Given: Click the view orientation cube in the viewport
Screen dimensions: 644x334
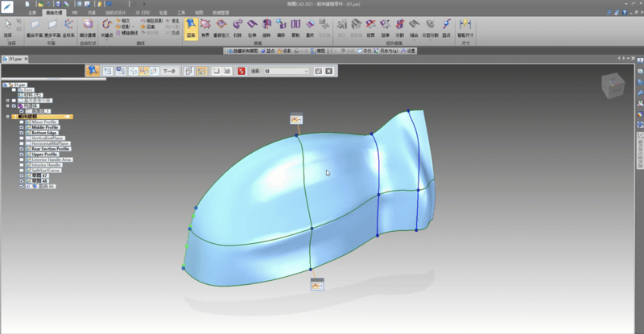Looking at the screenshot, I should click(x=614, y=84).
